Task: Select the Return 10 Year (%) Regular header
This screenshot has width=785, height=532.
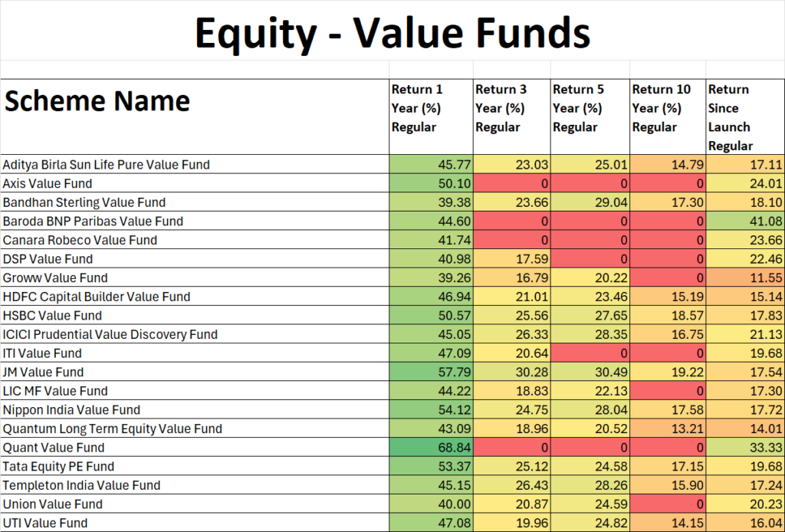Action: [668, 117]
